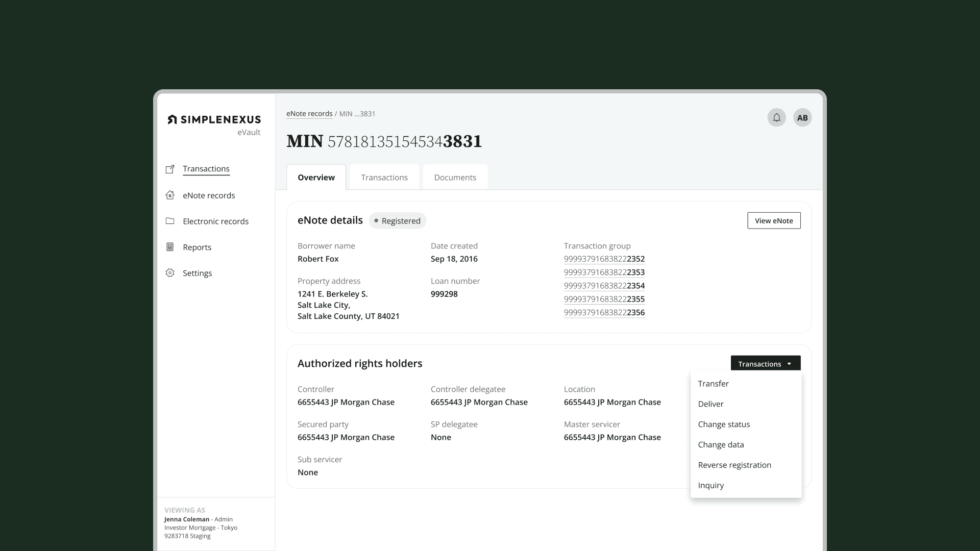The width and height of the screenshot is (980, 551).
Task: Click the Jenna Coleman viewing-as panel
Action: pyautogui.click(x=201, y=523)
